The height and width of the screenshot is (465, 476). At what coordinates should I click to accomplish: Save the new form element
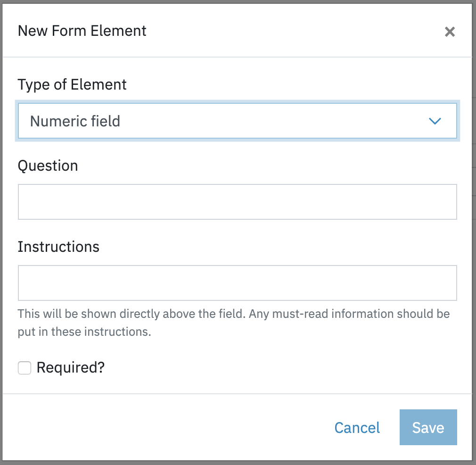pyautogui.click(x=428, y=427)
